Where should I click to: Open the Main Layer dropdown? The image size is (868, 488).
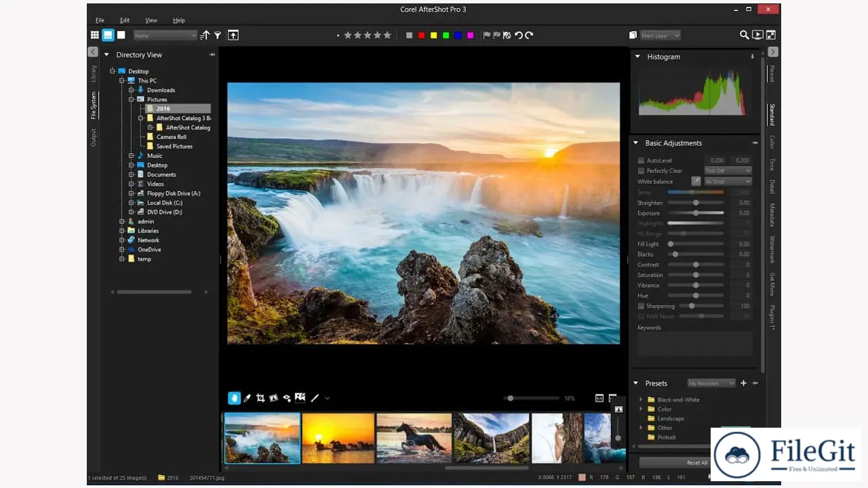(x=660, y=35)
